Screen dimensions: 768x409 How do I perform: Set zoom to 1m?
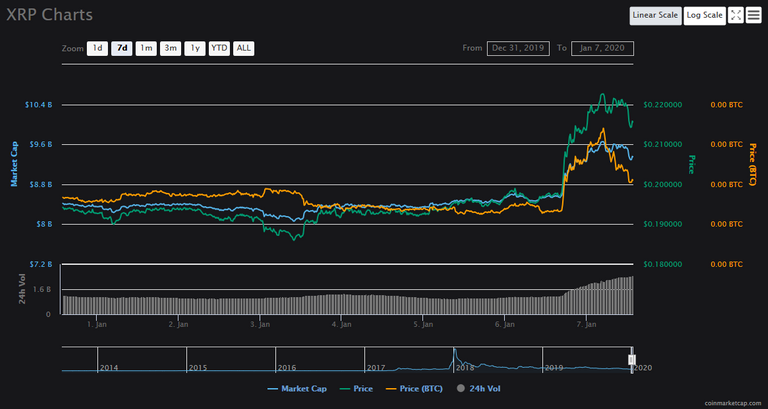tap(146, 48)
